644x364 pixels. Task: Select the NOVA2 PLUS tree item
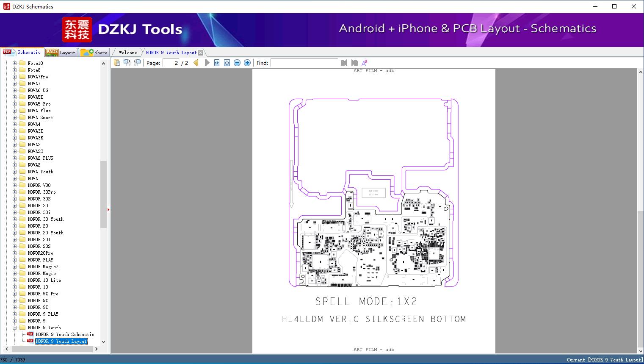tap(40, 158)
